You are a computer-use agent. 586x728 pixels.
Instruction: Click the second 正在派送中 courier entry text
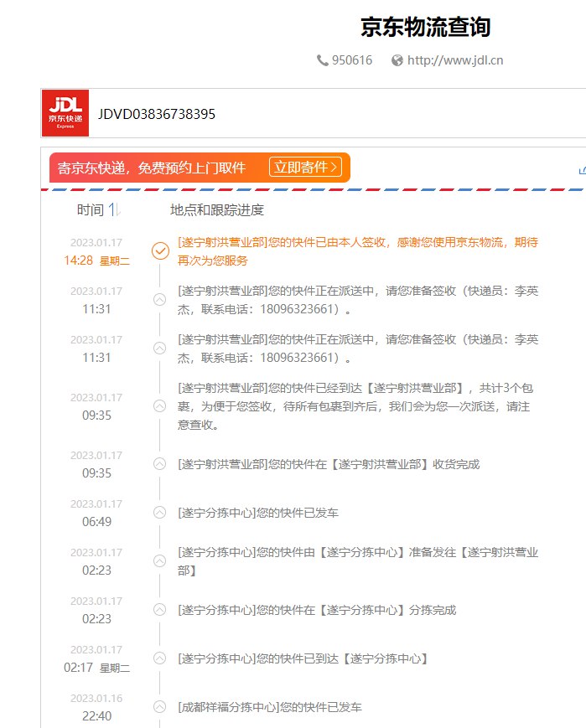click(358, 349)
